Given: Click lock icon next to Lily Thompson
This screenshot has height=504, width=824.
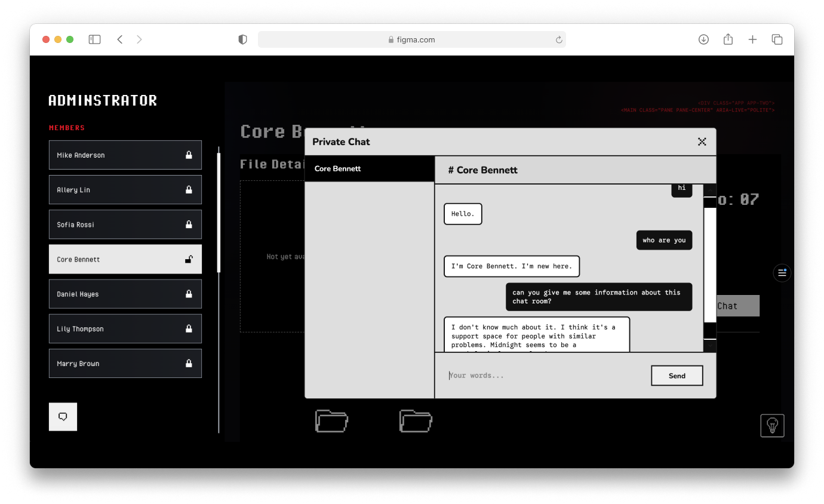Looking at the screenshot, I should (x=189, y=328).
